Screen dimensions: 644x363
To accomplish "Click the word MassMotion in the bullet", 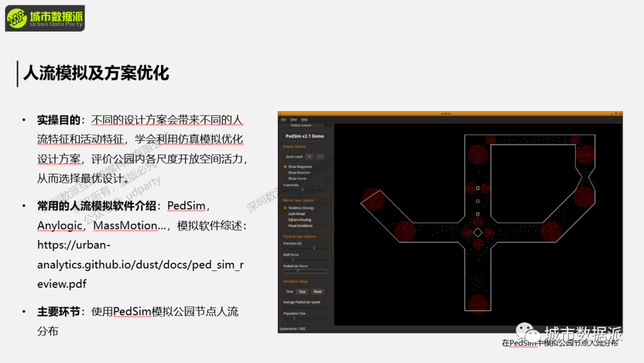I will coord(125,226).
